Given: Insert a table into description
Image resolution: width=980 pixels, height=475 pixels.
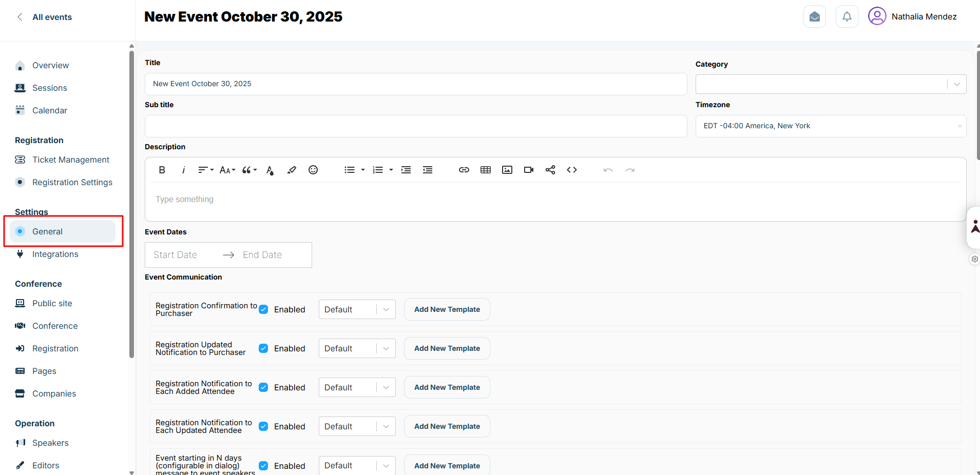Looking at the screenshot, I should tap(485, 170).
